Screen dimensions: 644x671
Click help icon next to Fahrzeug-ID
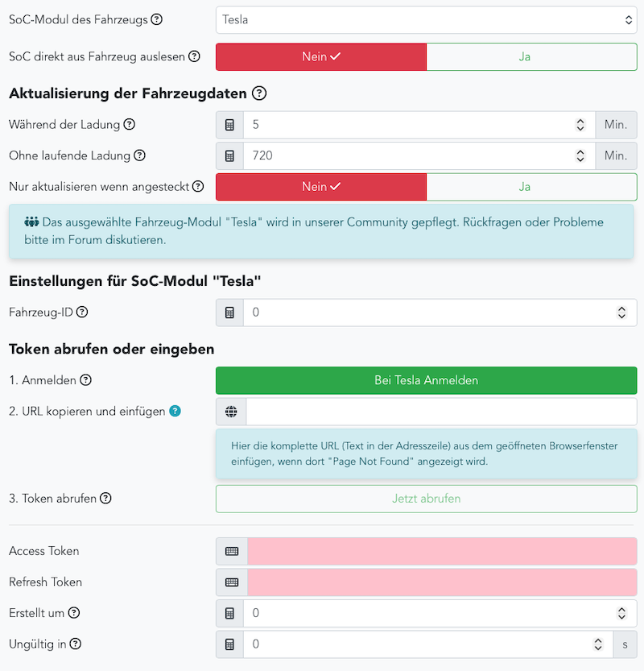pyautogui.click(x=82, y=312)
